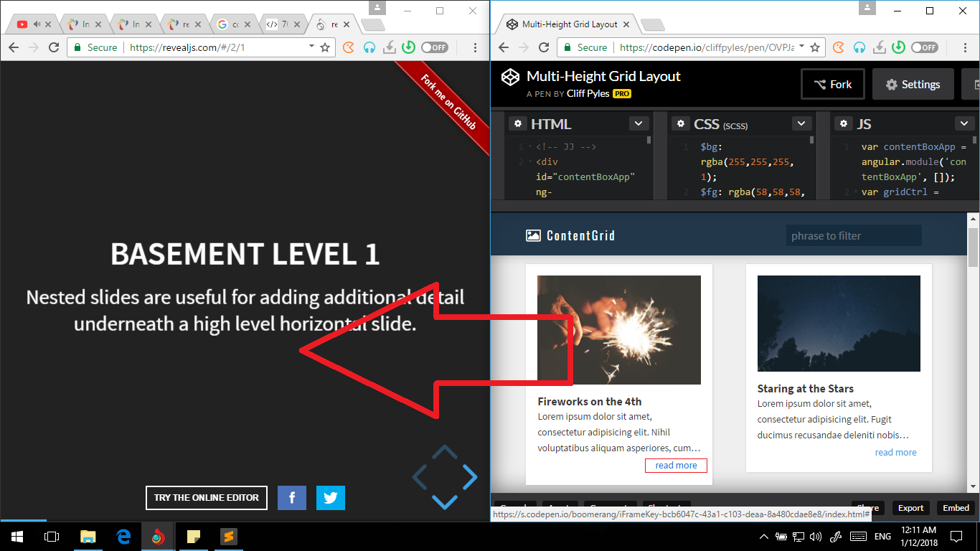Expand the HTML panel chevron dropdown
The height and width of the screenshot is (551, 980).
click(x=638, y=123)
